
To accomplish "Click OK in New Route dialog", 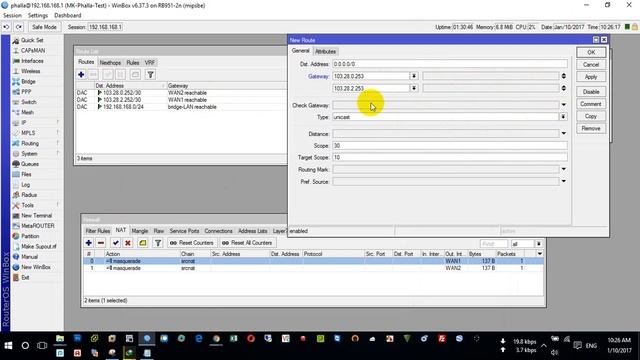I will (x=591, y=52).
